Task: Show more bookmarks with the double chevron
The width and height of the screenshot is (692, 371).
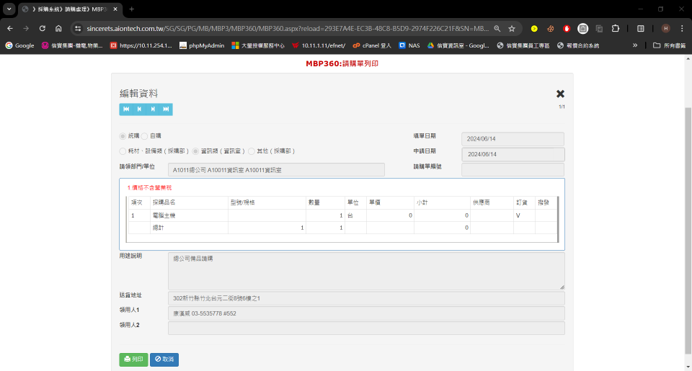Action: pos(635,45)
